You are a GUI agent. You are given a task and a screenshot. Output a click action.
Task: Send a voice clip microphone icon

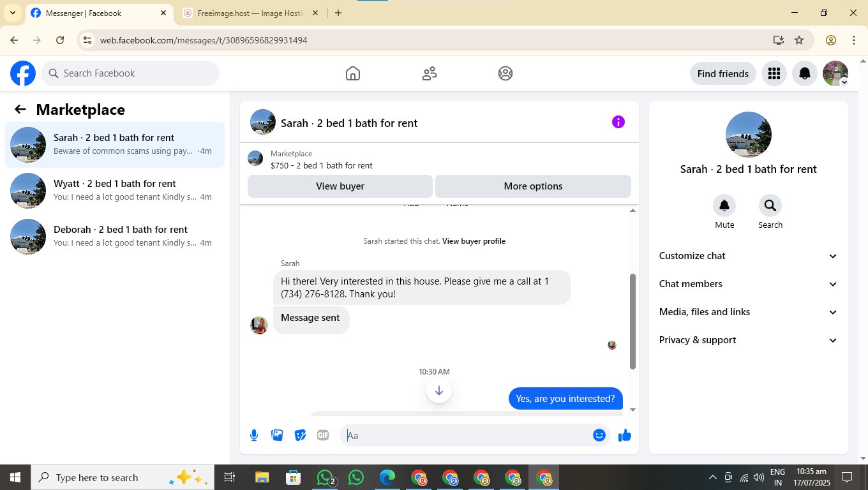[x=254, y=435]
